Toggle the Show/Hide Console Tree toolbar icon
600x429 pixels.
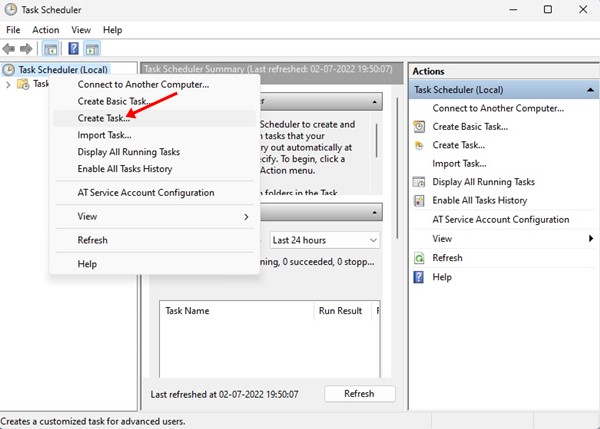51,48
